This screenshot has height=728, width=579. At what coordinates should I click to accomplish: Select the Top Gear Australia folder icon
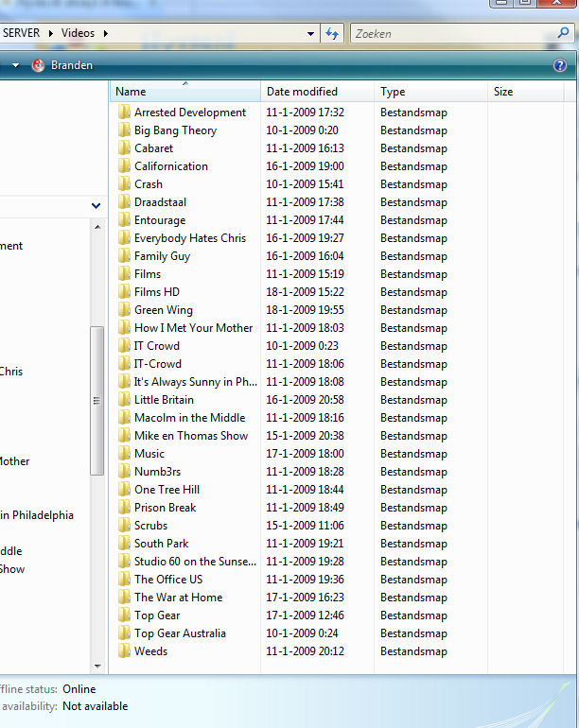tap(124, 633)
